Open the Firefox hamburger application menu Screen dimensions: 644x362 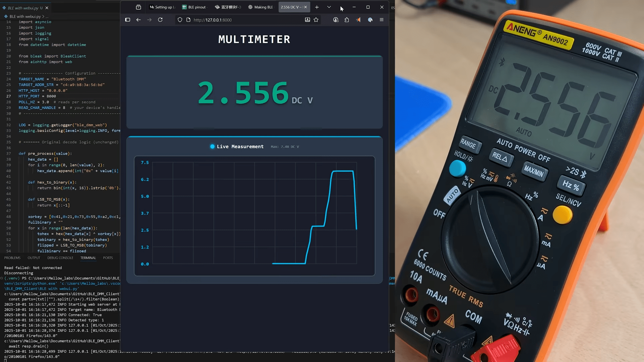coord(381,20)
